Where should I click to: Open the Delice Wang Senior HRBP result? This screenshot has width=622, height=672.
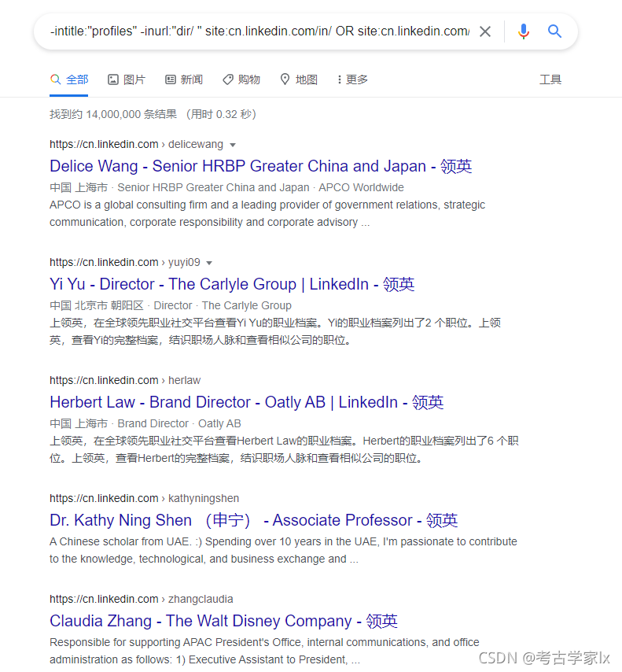tap(260, 166)
